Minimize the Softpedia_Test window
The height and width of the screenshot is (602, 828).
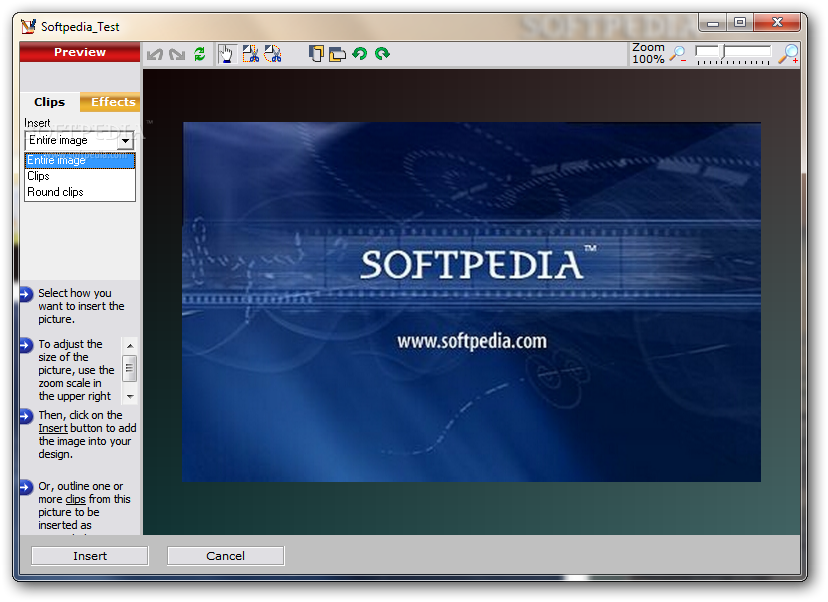(713, 22)
